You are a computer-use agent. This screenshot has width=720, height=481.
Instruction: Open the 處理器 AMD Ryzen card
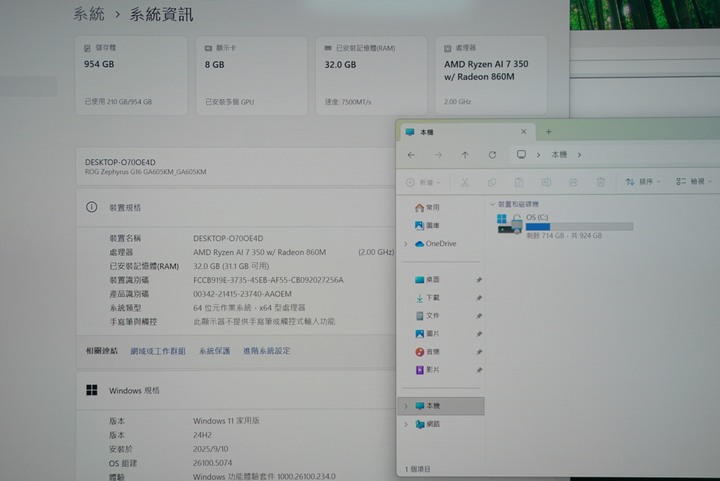(491, 75)
